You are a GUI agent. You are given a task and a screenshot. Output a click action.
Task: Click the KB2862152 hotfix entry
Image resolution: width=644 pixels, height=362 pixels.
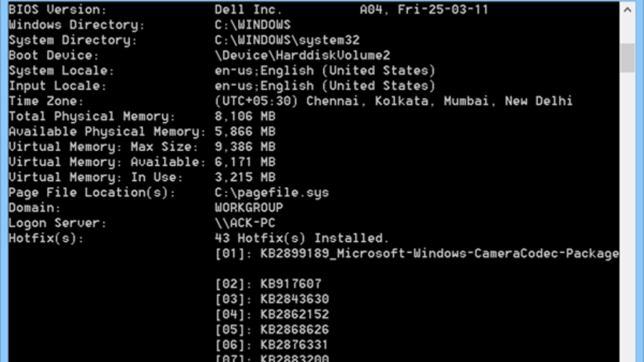click(x=272, y=314)
